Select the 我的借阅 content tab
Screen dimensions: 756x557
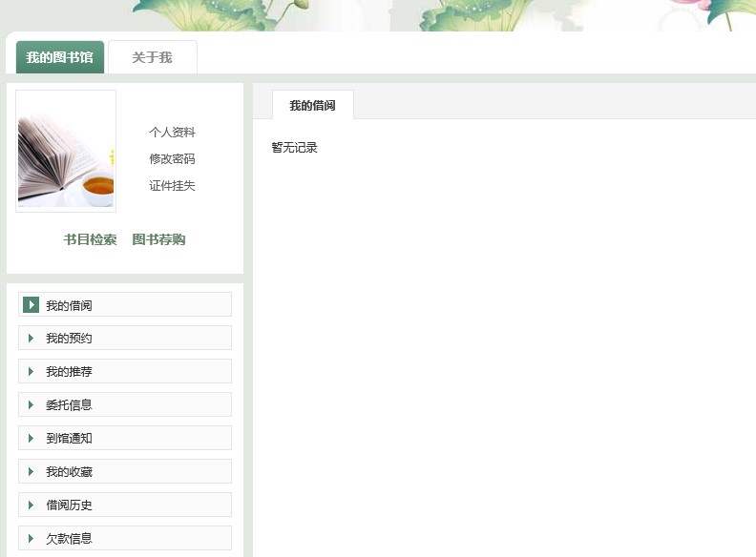[x=312, y=105]
